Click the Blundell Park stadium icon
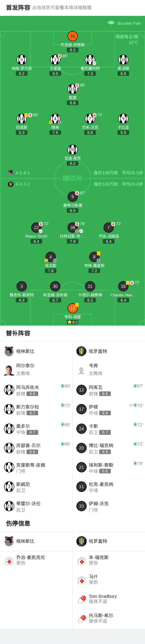Image resolution: width=145 pixels, height=644 pixels. pos(111,23)
